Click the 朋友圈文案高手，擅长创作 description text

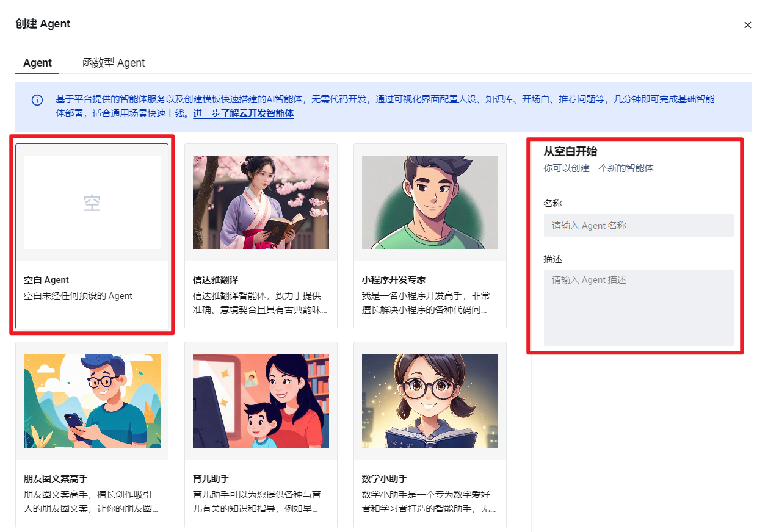coord(92,501)
